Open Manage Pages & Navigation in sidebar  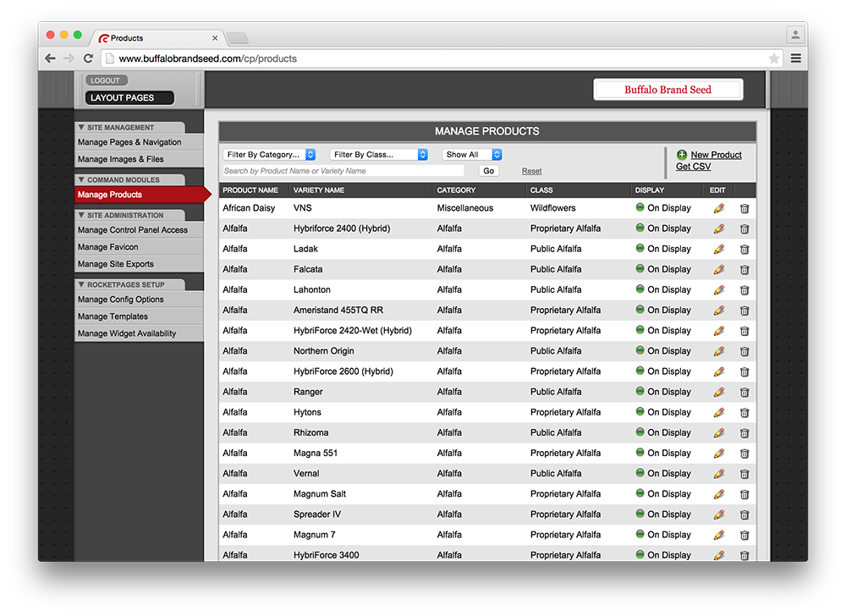tap(129, 142)
